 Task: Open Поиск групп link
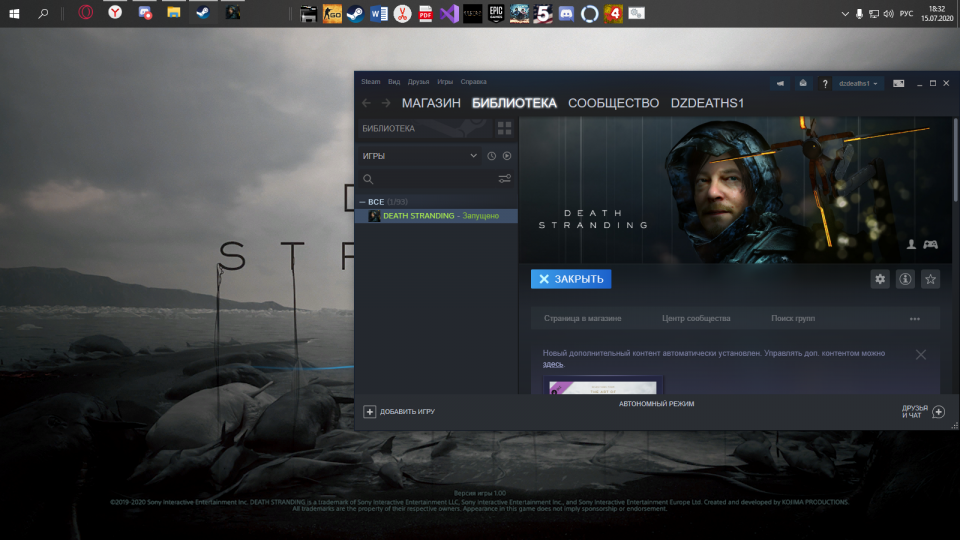(x=793, y=318)
